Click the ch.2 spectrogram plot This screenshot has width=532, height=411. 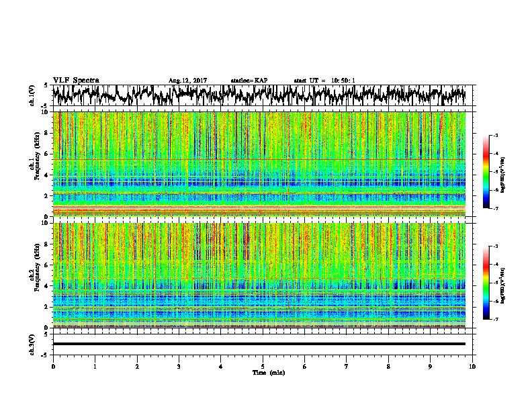coord(259,275)
